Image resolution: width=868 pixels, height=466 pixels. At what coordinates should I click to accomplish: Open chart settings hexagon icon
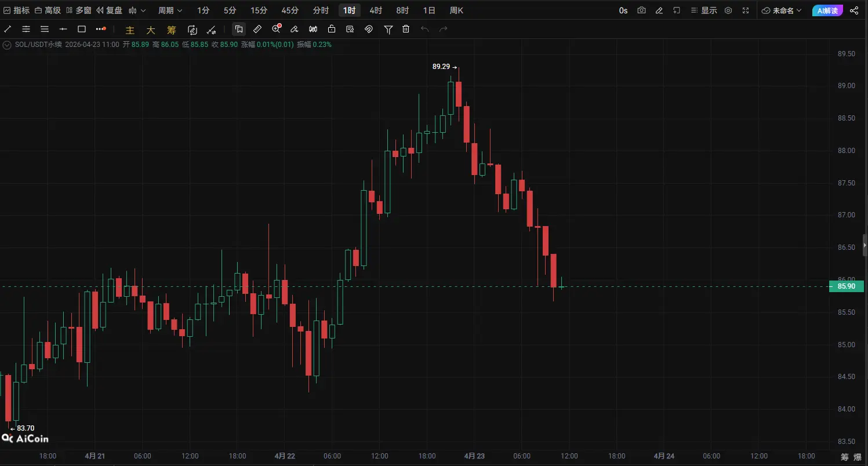[x=728, y=10]
